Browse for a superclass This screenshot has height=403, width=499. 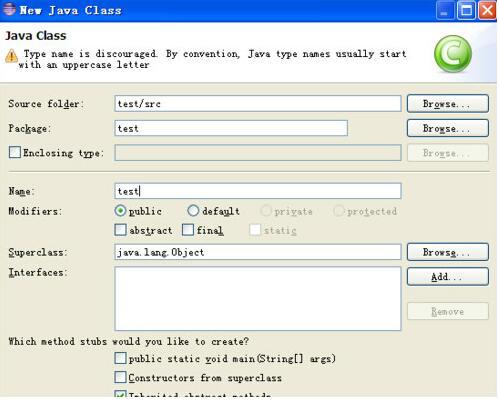(448, 252)
